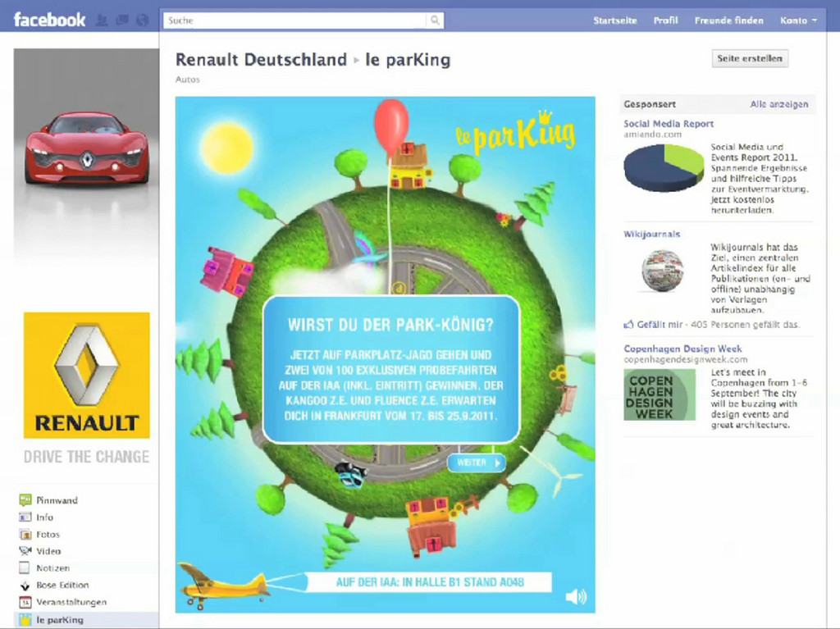Open friend requests icon in header
The width and height of the screenshot is (840, 629).
[101, 21]
